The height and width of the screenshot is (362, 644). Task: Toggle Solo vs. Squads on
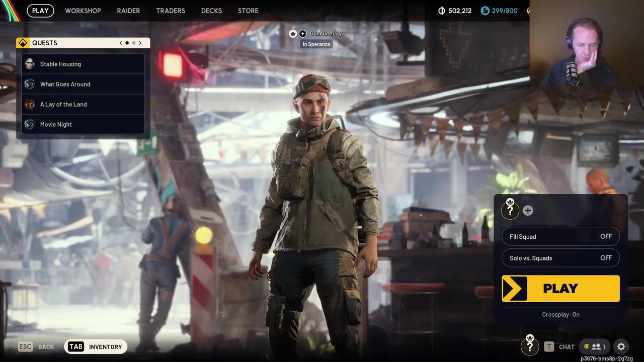pyautogui.click(x=560, y=258)
